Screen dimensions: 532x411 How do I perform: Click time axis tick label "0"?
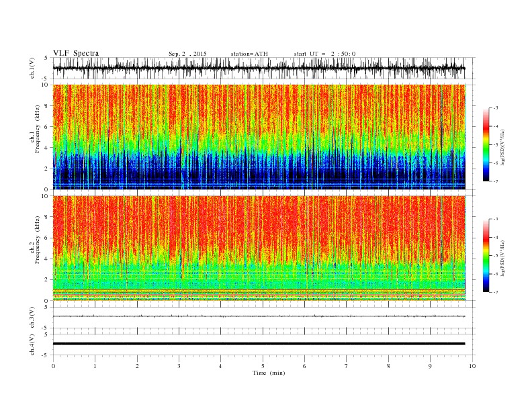tap(53, 366)
